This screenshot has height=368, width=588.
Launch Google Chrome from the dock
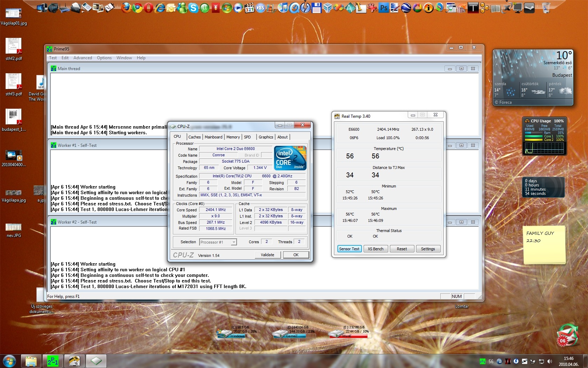(137, 7)
